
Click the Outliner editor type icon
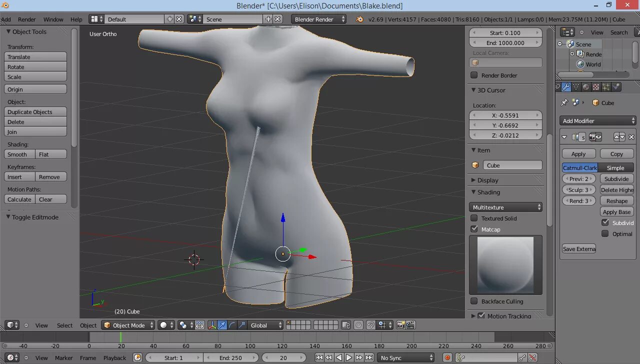tap(566, 32)
